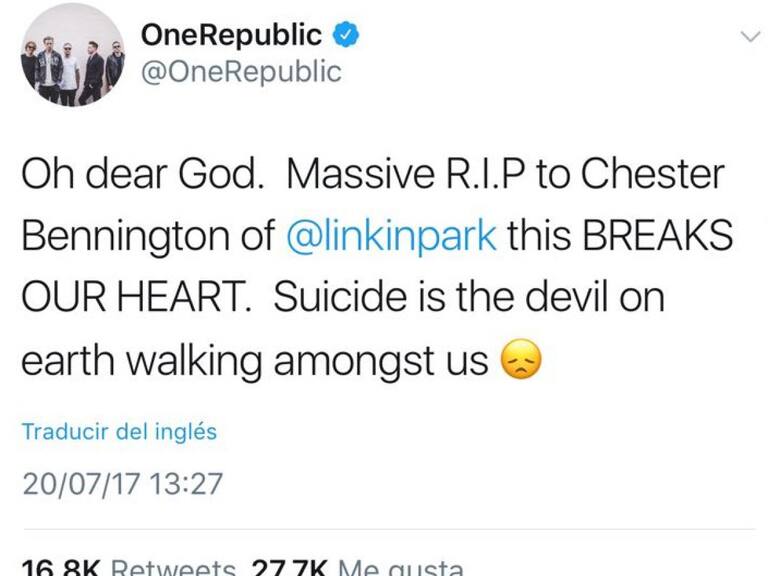Click the sad face emoji

[x=520, y=362]
